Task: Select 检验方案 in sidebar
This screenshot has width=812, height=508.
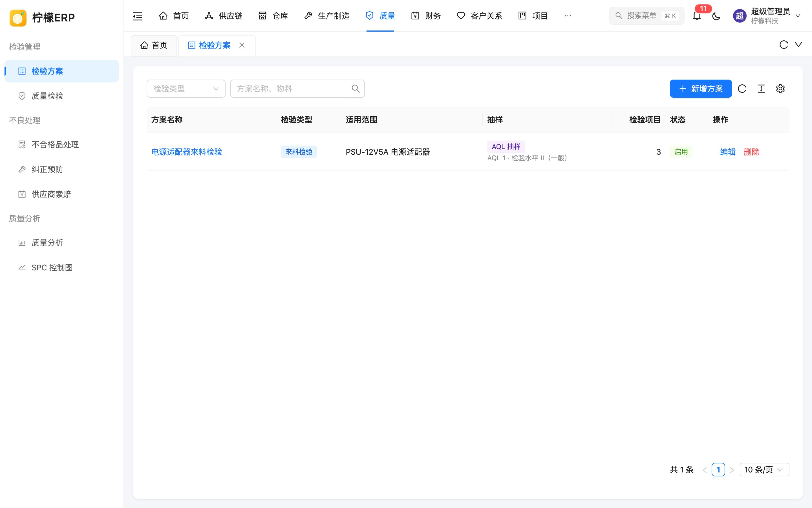Action: click(x=62, y=71)
